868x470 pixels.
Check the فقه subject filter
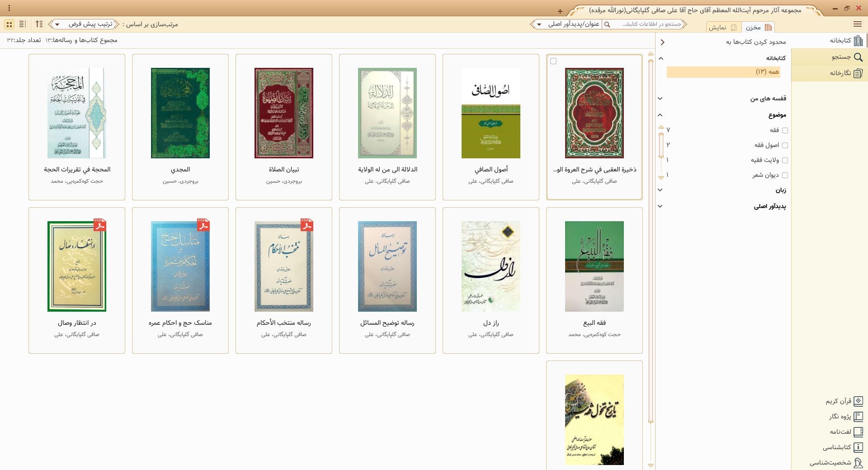tap(785, 130)
